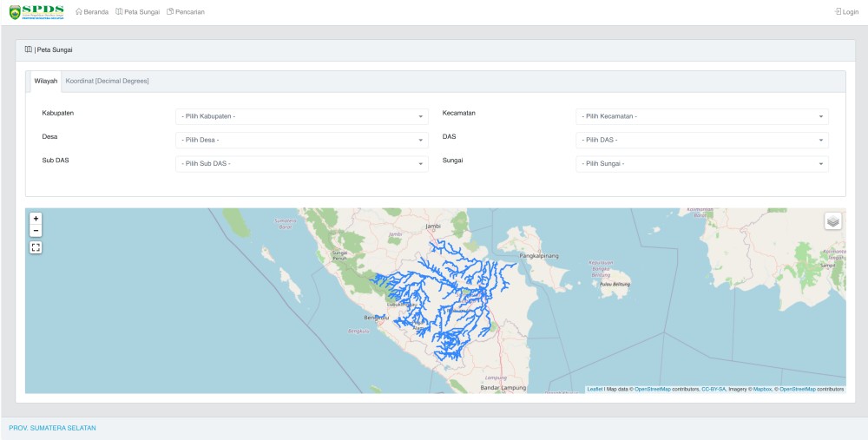Image resolution: width=868 pixels, height=440 pixels.
Task: Expand the Pilih Sub DAS dropdown
Action: coord(302,164)
